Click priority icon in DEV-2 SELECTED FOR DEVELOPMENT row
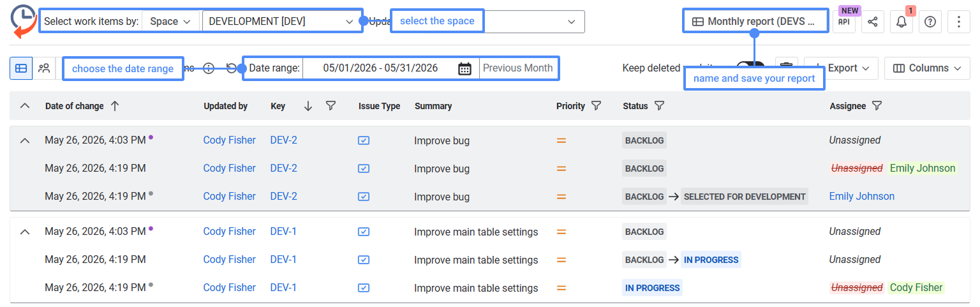The image size is (980, 307). pyautogui.click(x=561, y=197)
